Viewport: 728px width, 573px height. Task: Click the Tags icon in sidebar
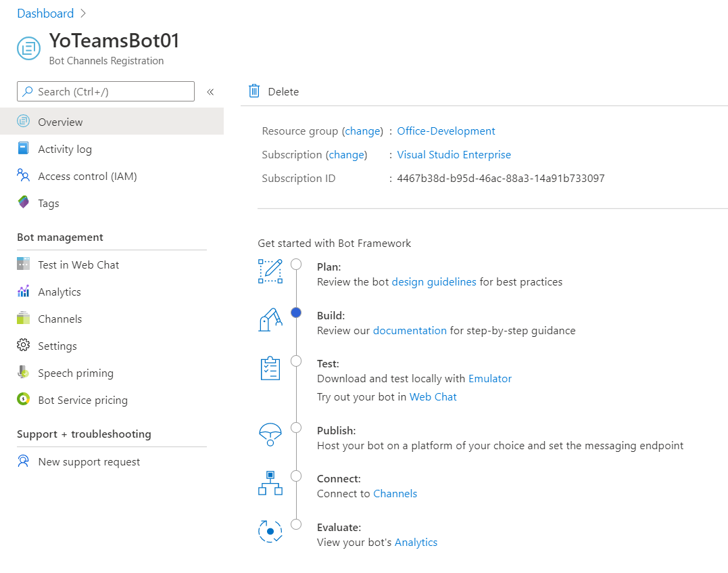pyautogui.click(x=24, y=203)
